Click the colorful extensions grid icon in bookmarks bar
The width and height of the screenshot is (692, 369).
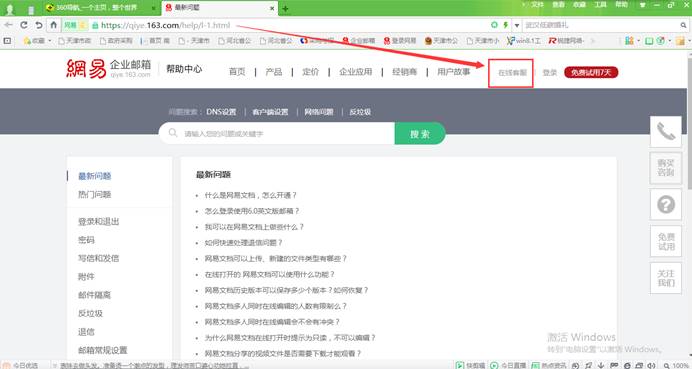pos(629,41)
